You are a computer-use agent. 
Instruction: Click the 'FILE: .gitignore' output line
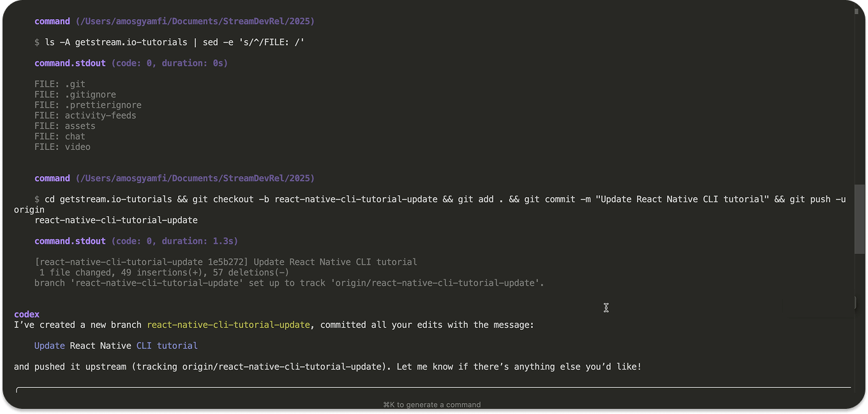75,94
